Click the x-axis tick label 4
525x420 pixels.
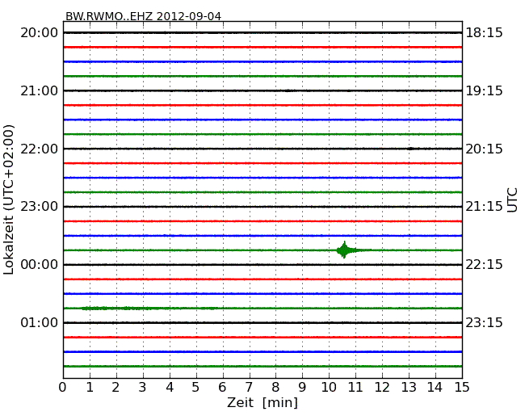click(170, 387)
